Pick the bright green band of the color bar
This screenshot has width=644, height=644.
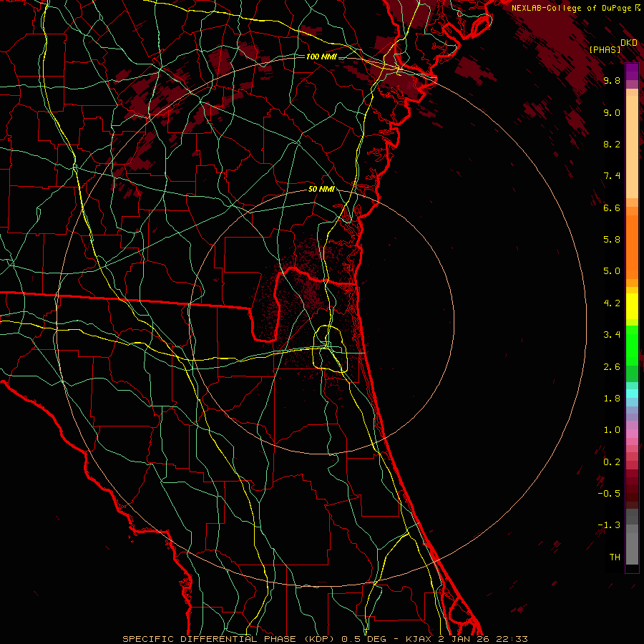pyautogui.click(x=632, y=346)
